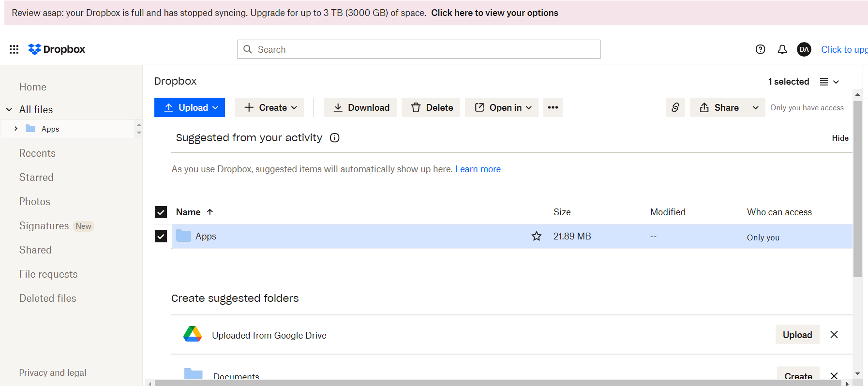
Task: Follow the Learn more link
Action: [x=478, y=169]
